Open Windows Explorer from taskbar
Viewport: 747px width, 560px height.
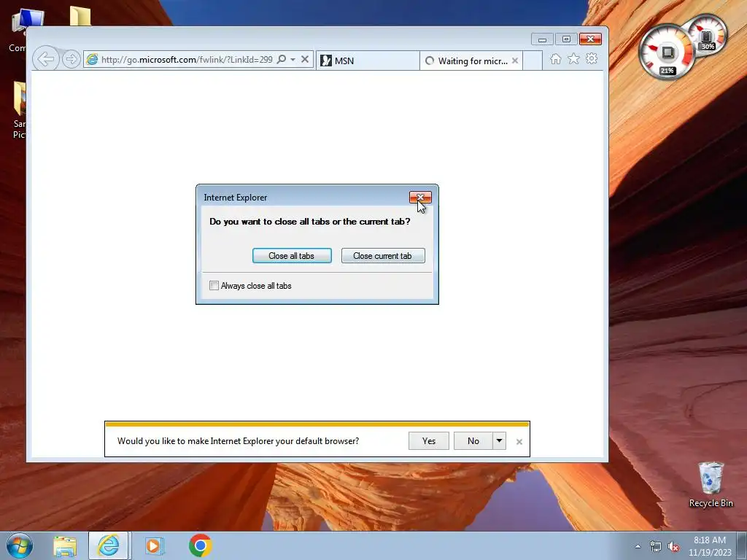click(x=65, y=546)
